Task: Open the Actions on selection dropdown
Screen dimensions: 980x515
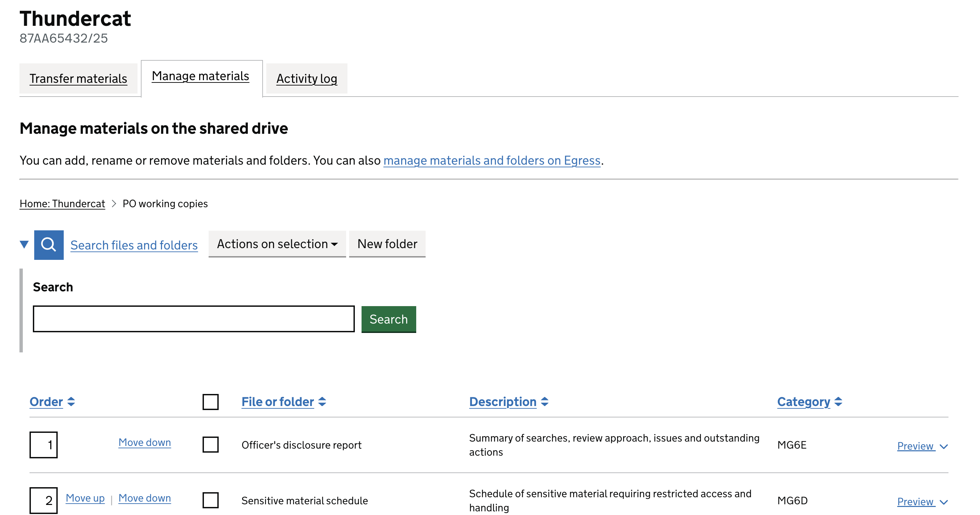Action: point(277,244)
